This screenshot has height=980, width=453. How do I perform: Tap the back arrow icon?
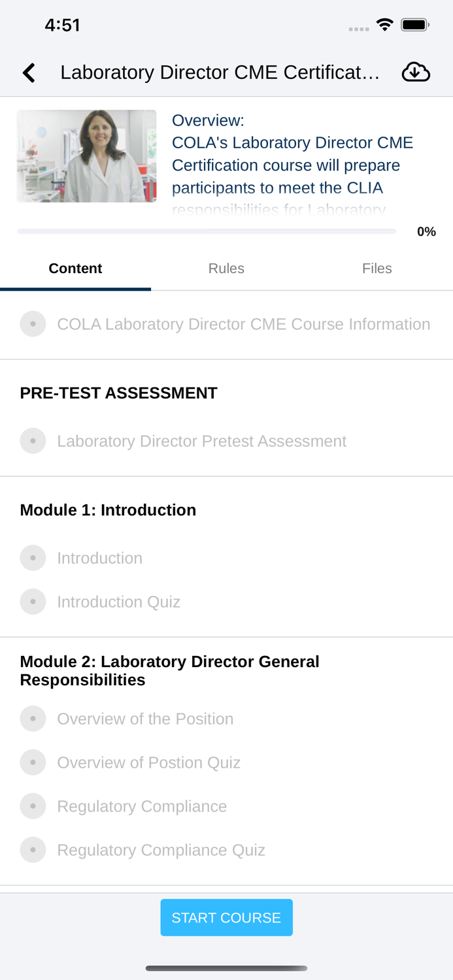click(29, 73)
